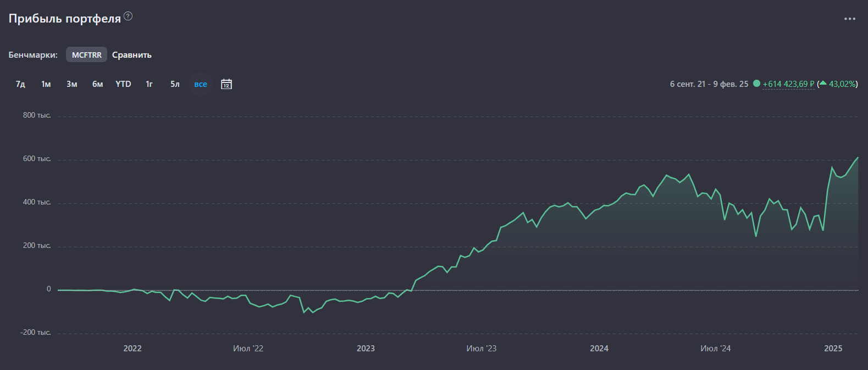The width and height of the screenshot is (868, 370).
Task: Click the chart's final peak point
Action: pos(858,158)
